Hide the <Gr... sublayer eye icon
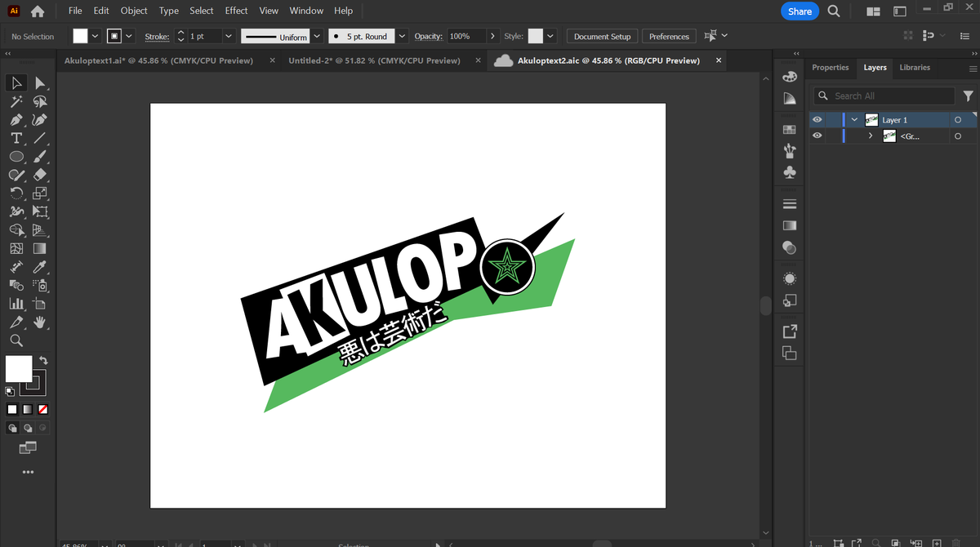Viewport: 980px width, 547px height. pyautogui.click(x=817, y=136)
